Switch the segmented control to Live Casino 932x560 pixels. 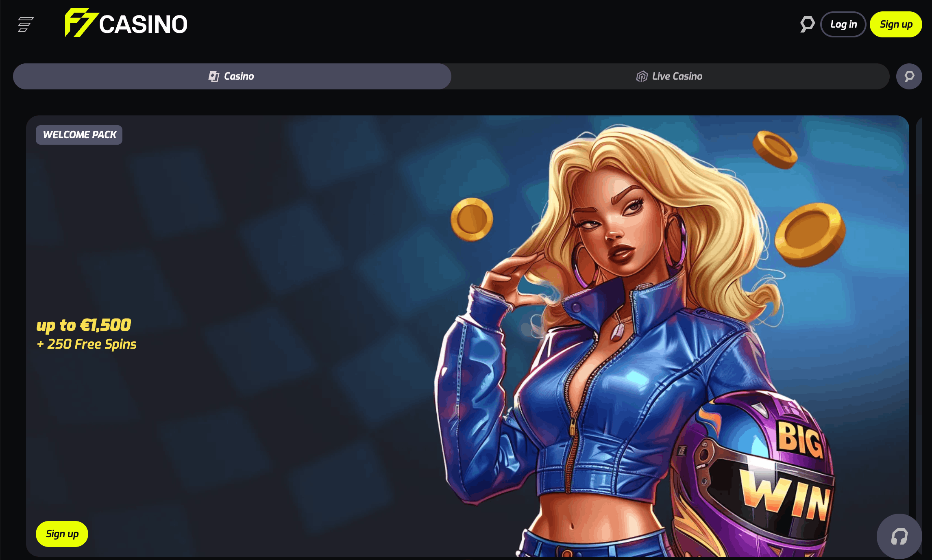tap(669, 76)
